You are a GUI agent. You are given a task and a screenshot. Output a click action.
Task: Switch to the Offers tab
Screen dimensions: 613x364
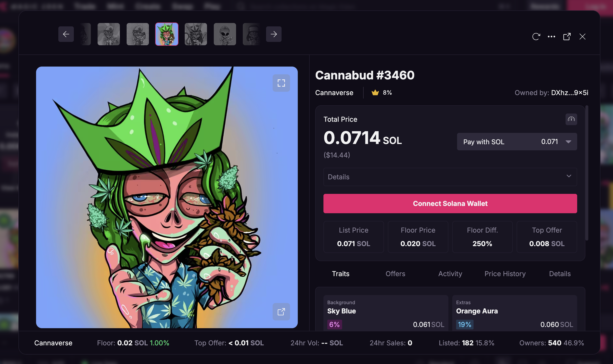tap(395, 274)
